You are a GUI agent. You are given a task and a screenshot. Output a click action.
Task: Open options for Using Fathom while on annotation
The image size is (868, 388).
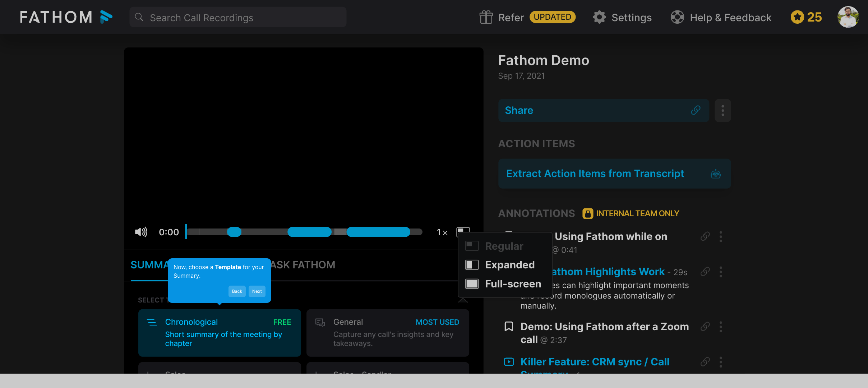[721, 237]
